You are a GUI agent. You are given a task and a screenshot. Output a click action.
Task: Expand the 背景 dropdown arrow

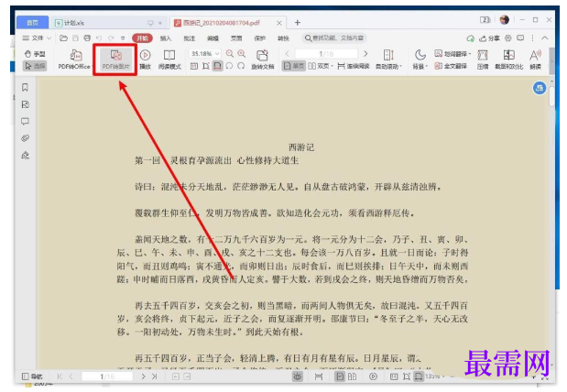(x=426, y=67)
